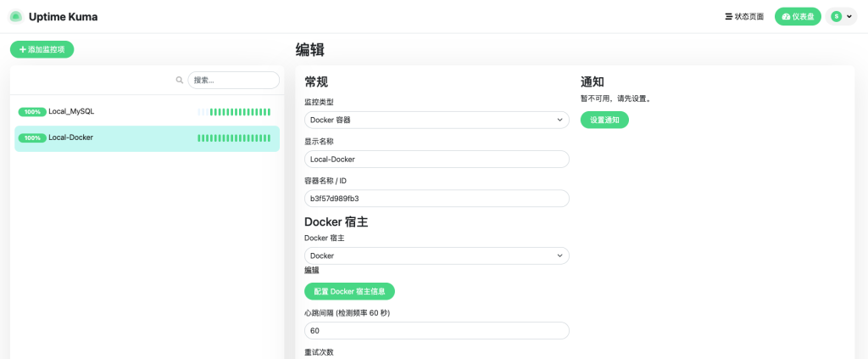Edit the 显示名称 field
This screenshot has width=868, height=359.
[437, 159]
